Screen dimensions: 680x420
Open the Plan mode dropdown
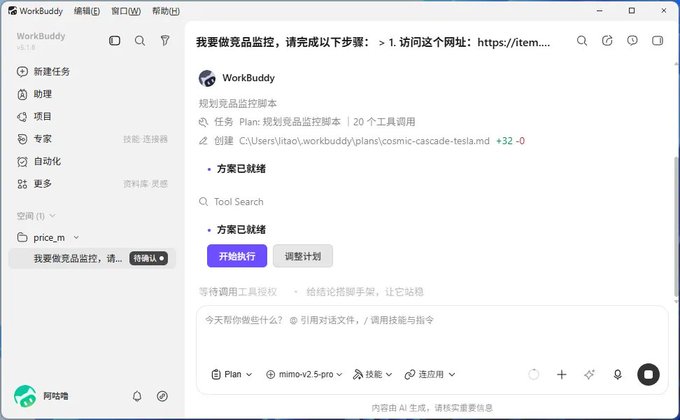[232, 374]
